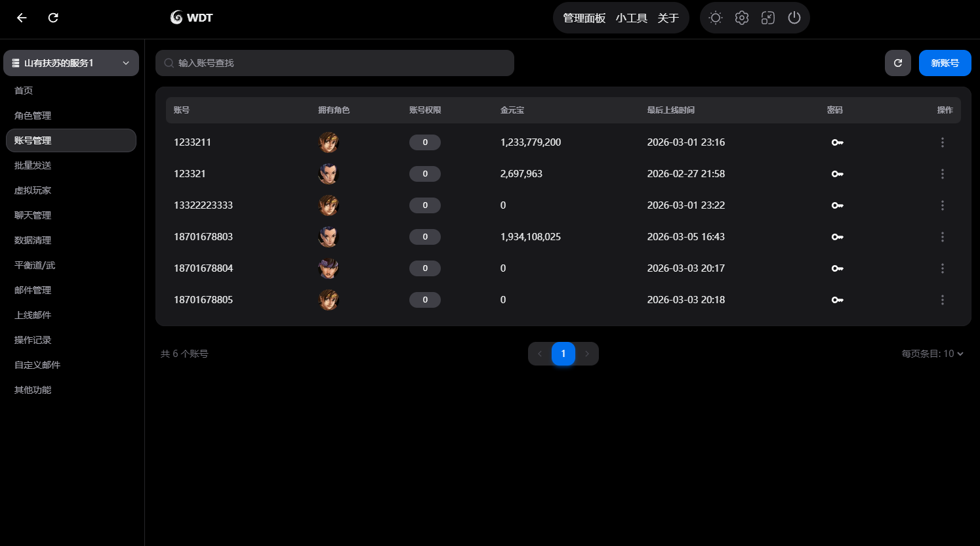Click the window resize icon beside gear
The image size is (980, 546).
[x=768, y=18]
